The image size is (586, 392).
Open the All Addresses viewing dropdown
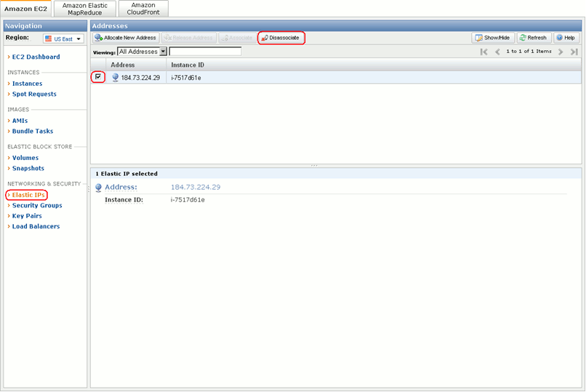[x=142, y=52]
